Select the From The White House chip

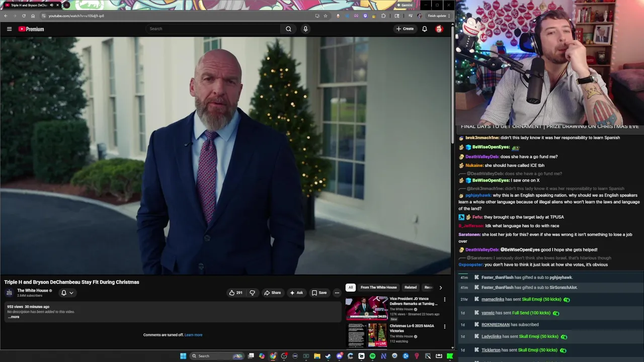[378, 288]
